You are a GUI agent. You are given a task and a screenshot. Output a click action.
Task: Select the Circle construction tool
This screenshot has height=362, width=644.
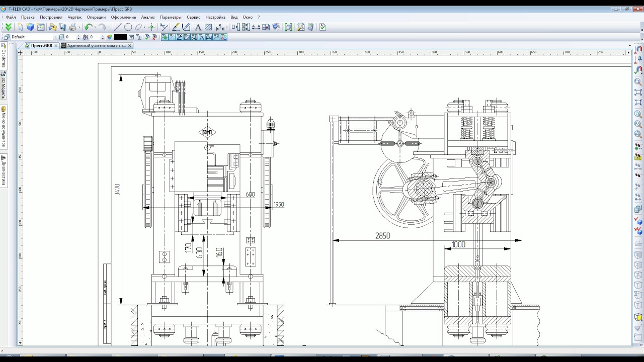coord(128,27)
